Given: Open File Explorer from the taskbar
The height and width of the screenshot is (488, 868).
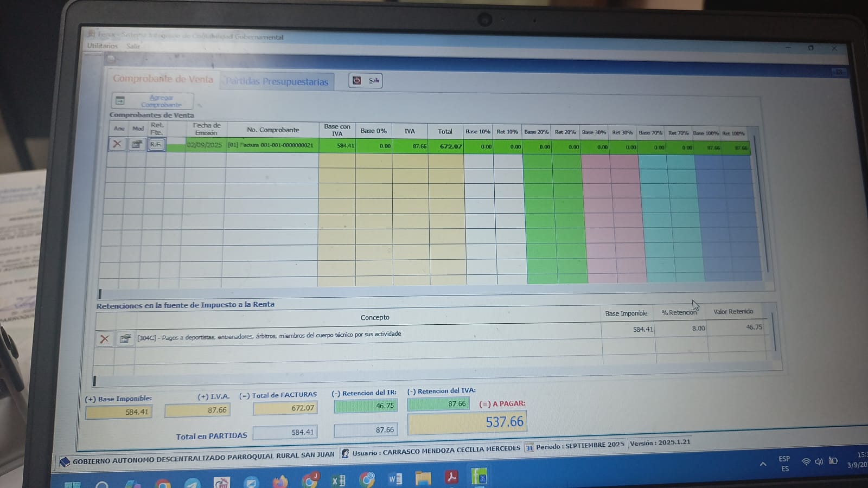Looking at the screenshot, I should (423, 478).
